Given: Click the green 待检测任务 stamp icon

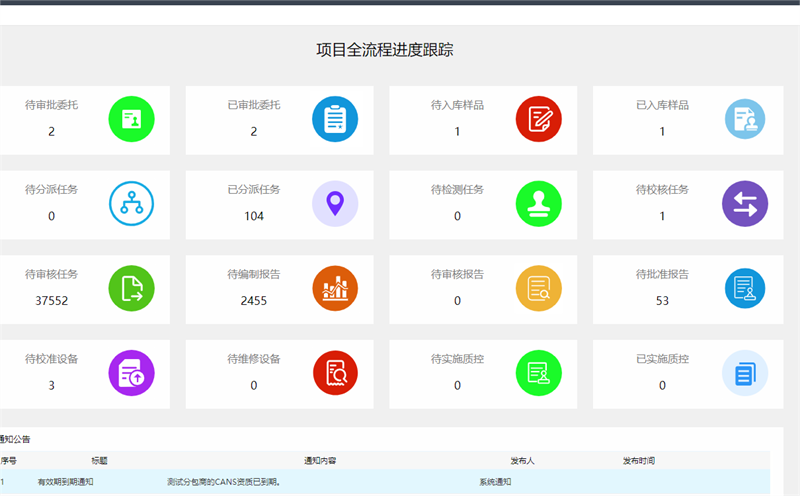Looking at the screenshot, I should click(539, 204).
